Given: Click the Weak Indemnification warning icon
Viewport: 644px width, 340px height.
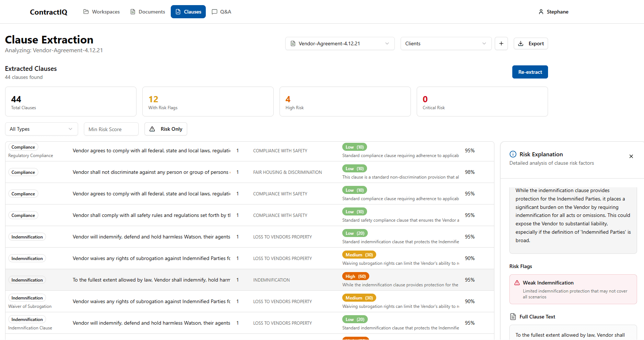Looking at the screenshot, I should click(517, 283).
